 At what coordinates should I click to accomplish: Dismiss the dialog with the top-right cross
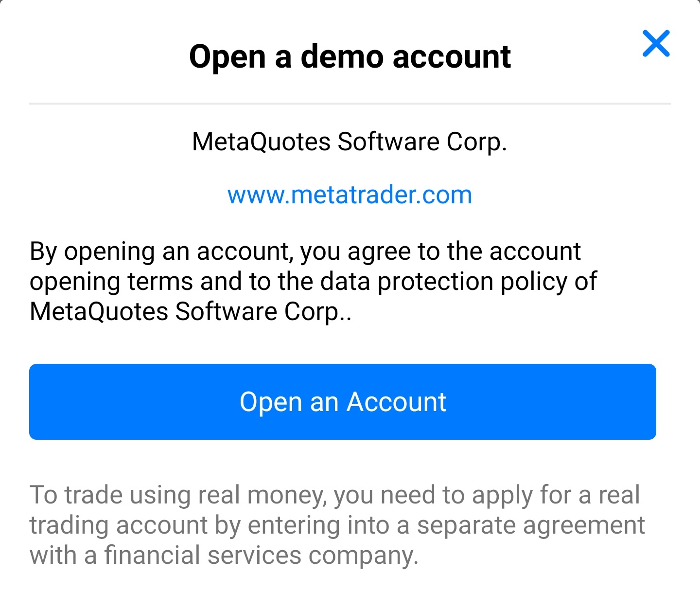pyautogui.click(x=656, y=43)
